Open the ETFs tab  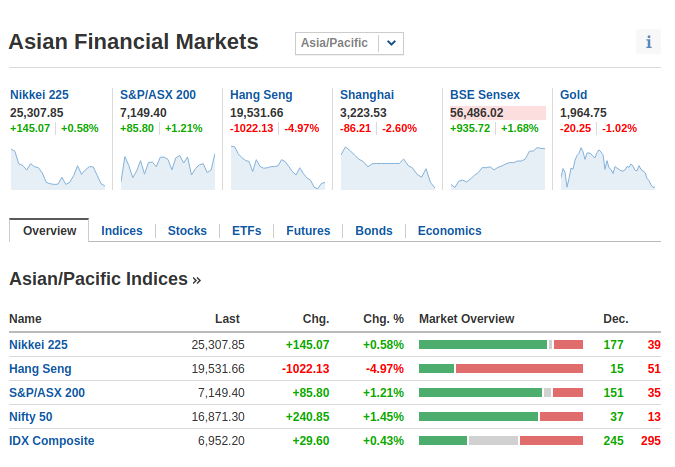(x=247, y=231)
